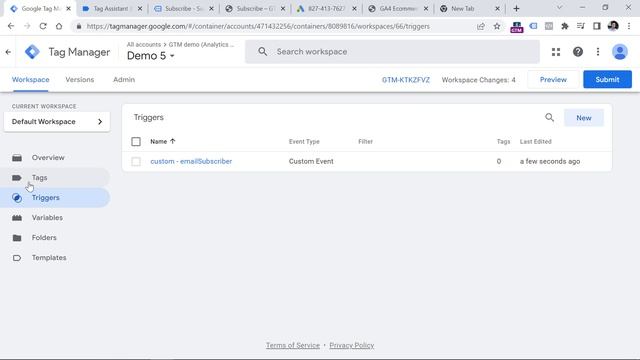This screenshot has width=640, height=360.
Task: Click the GTM-KTKZFVZ container ID link
Action: pyautogui.click(x=406, y=80)
